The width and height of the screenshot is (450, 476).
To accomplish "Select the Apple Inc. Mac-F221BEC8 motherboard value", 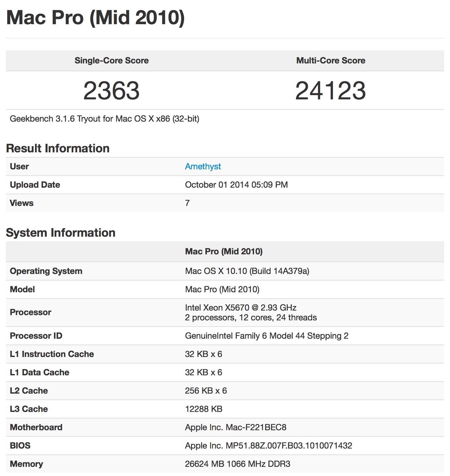I will coord(236,427).
